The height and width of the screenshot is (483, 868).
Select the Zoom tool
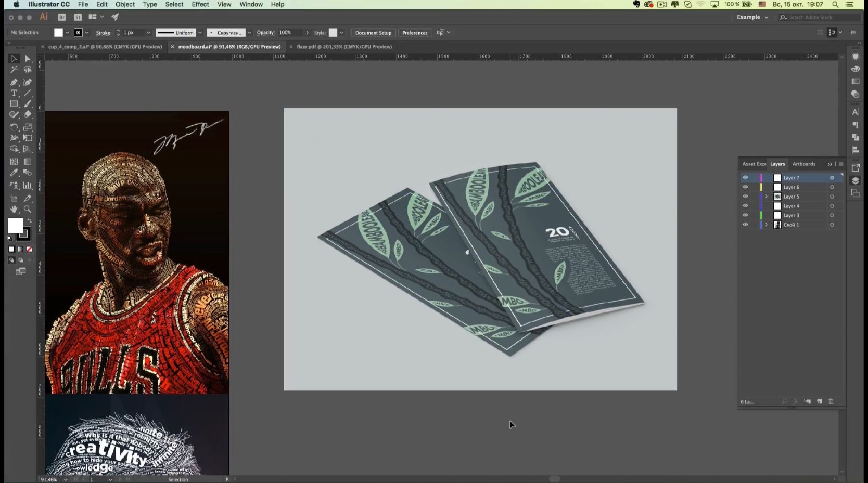[28, 209]
